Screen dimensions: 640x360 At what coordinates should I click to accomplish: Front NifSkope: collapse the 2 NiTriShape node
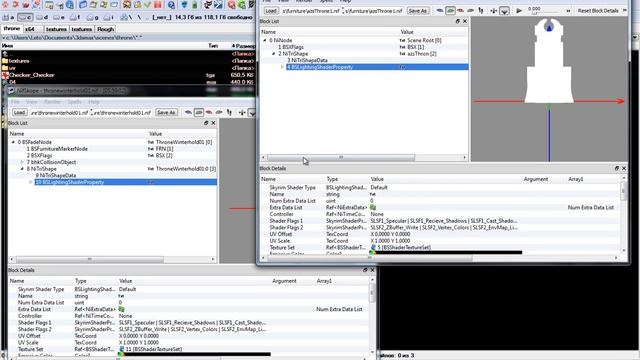[274, 54]
